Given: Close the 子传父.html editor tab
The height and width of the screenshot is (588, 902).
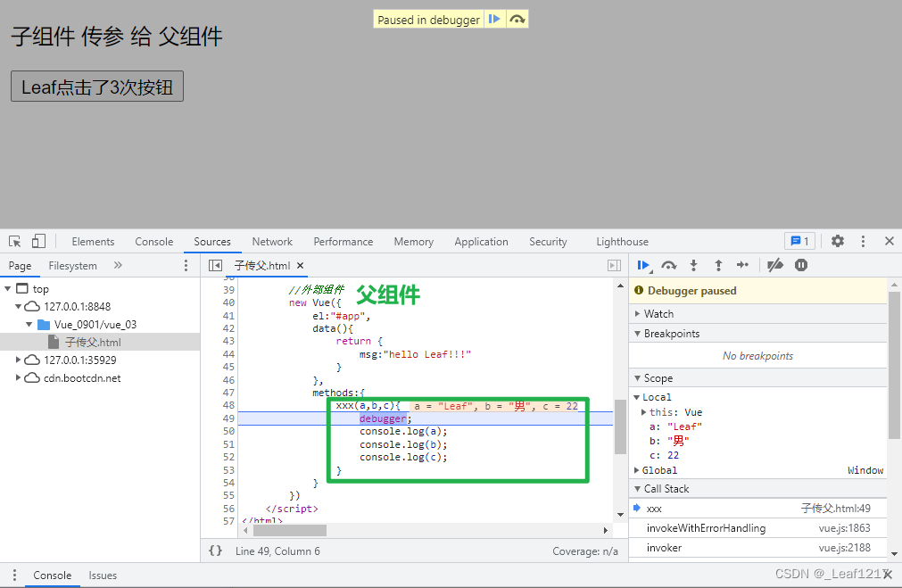Looking at the screenshot, I should click(x=301, y=265).
